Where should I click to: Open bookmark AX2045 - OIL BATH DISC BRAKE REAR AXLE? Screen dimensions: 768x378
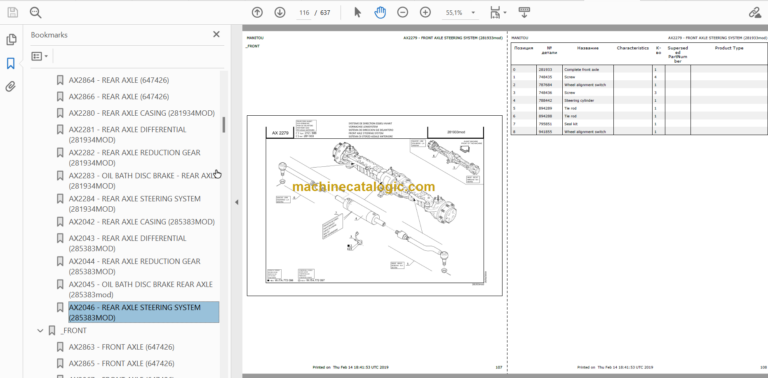coord(141,289)
